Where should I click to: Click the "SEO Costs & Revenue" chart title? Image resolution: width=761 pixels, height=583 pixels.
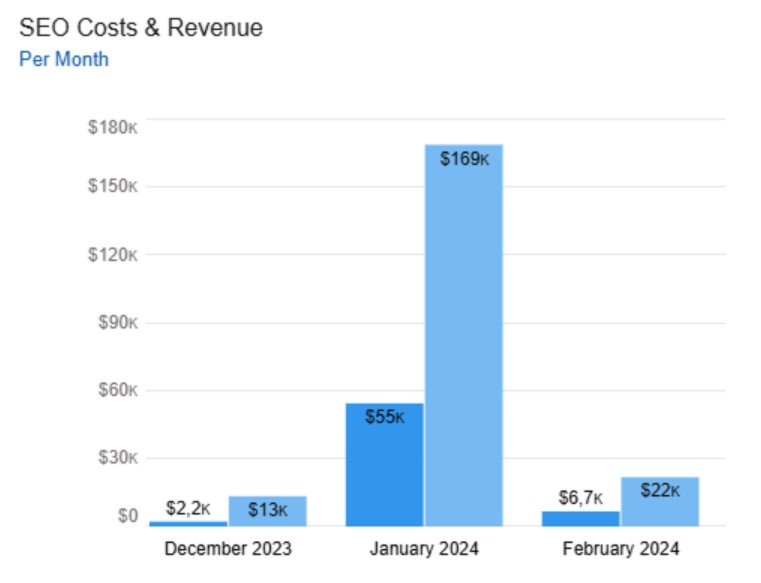point(141,28)
